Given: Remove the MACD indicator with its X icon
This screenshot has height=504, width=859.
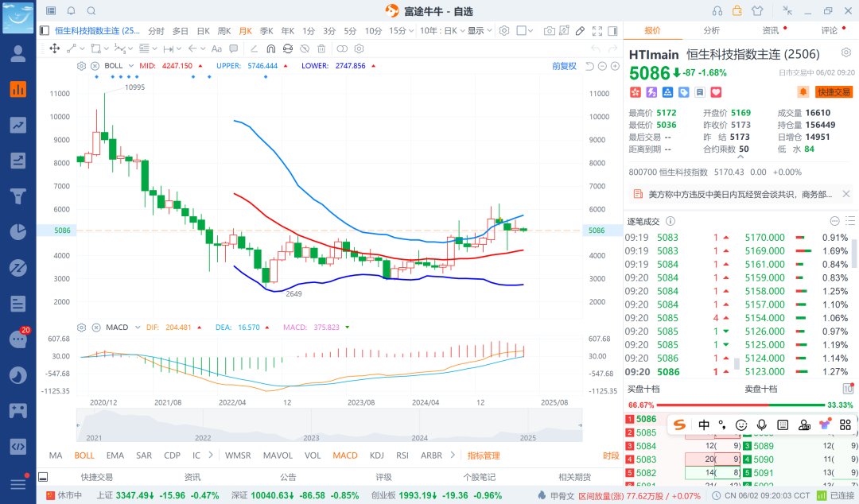Looking at the screenshot, I should coord(96,328).
